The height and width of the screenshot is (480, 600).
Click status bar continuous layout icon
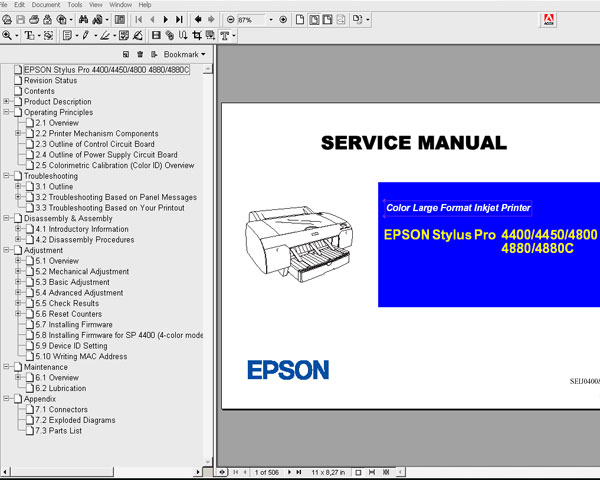pos(372,472)
